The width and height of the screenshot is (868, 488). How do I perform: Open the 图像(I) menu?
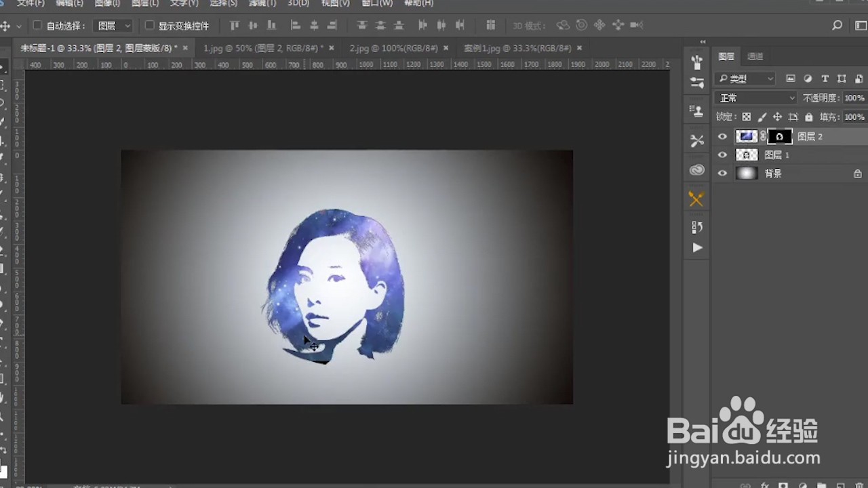click(x=107, y=3)
